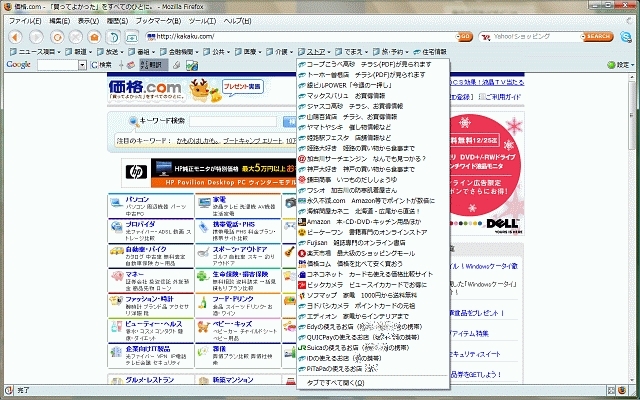Open the 携帯電話・PHS category link
640x400 pixels.
click(x=233, y=224)
